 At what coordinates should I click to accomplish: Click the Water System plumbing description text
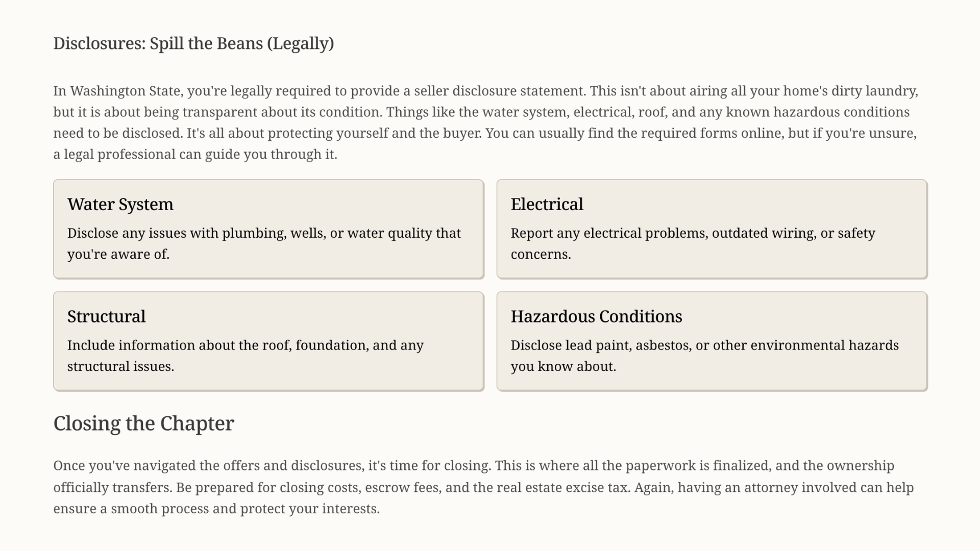click(x=264, y=243)
